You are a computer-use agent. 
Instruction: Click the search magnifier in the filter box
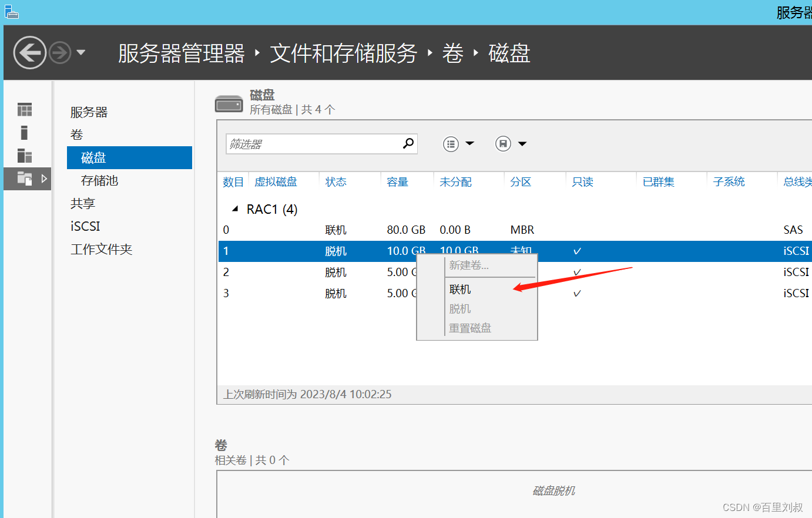coord(408,143)
